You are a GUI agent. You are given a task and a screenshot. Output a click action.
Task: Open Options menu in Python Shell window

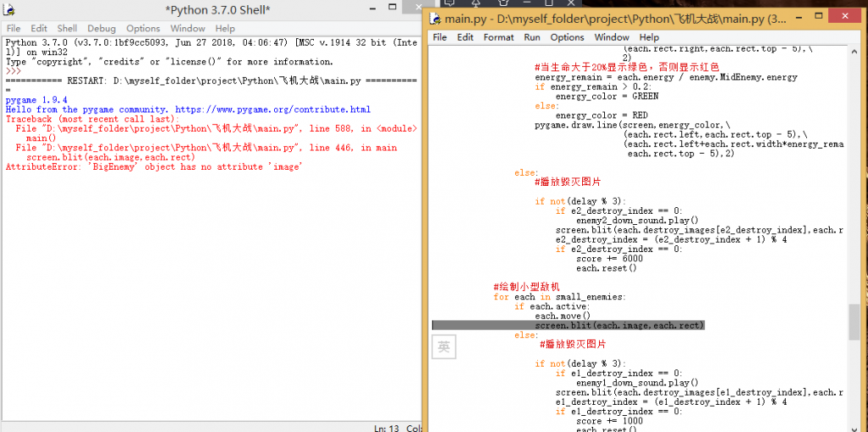[143, 28]
